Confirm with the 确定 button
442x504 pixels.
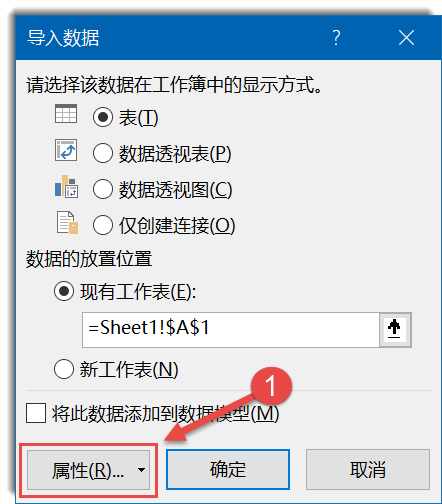(x=228, y=469)
